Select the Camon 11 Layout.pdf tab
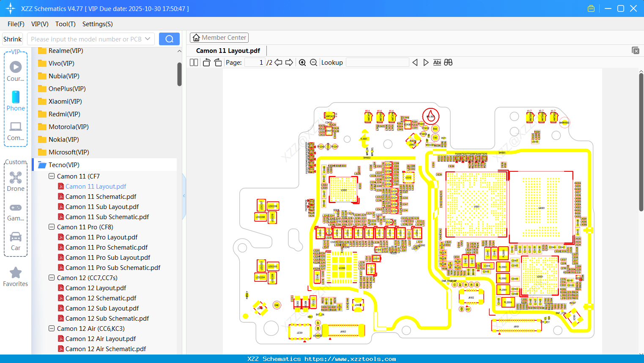Viewport: 644px width, 363px height. coord(228,51)
